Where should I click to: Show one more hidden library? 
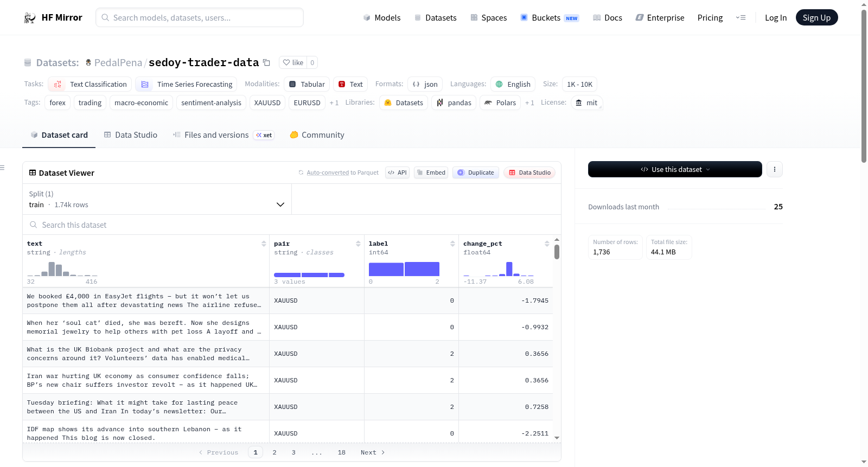(529, 103)
